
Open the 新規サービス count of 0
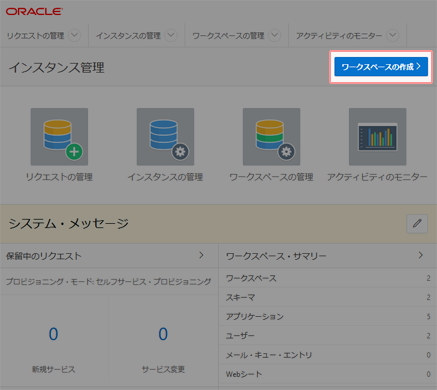point(53,334)
